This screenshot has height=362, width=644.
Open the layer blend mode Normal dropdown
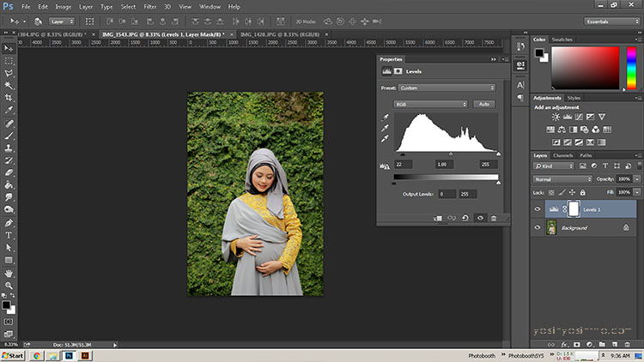point(562,179)
